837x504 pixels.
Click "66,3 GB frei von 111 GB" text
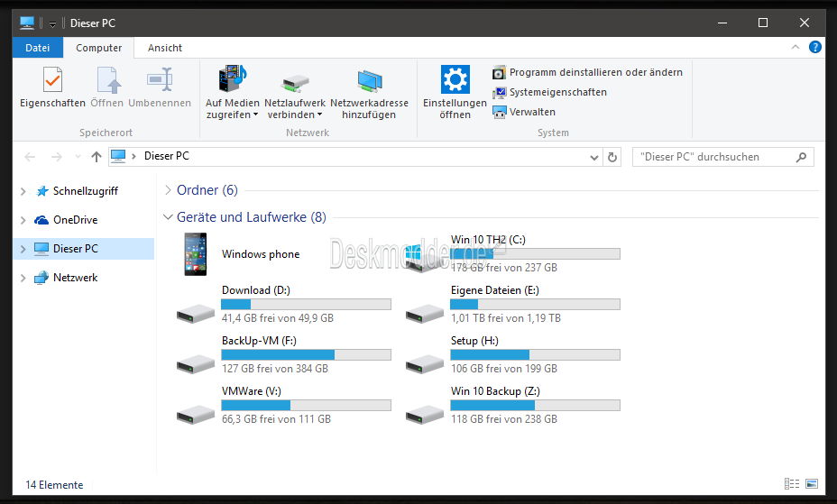pyautogui.click(x=276, y=419)
